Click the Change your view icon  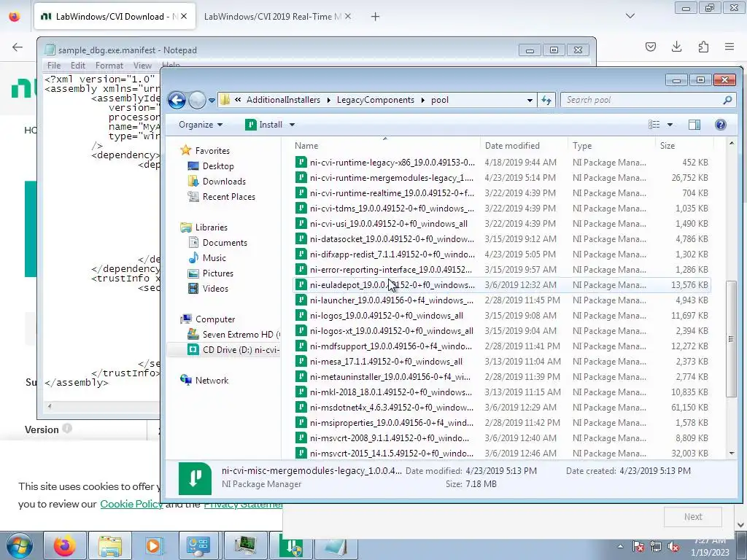[x=654, y=125]
